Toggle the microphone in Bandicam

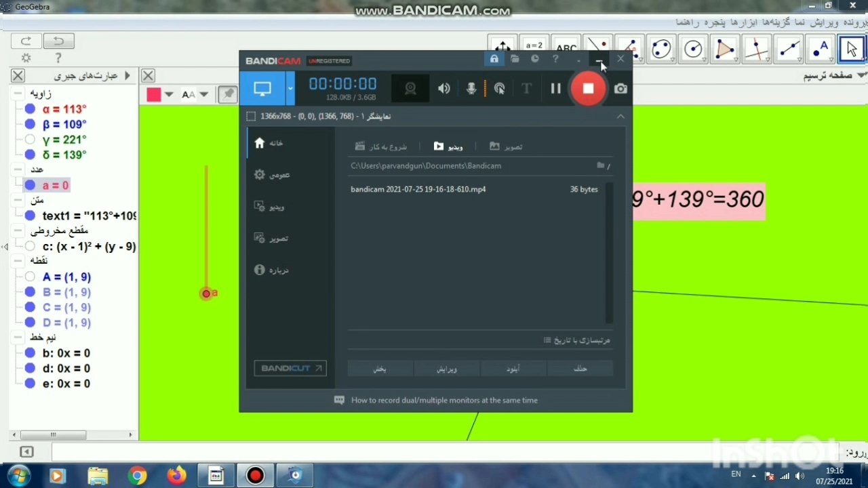[x=472, y=89]
